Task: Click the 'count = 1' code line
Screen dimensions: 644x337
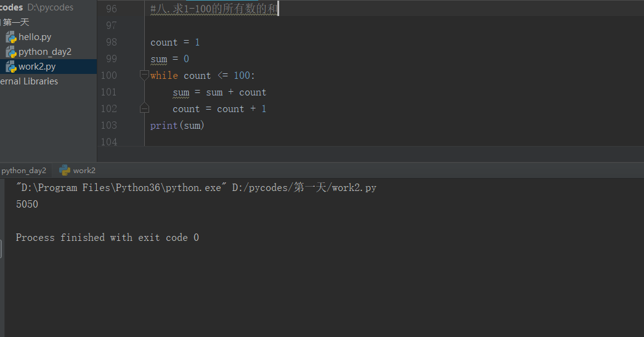Action: point(175,43)
